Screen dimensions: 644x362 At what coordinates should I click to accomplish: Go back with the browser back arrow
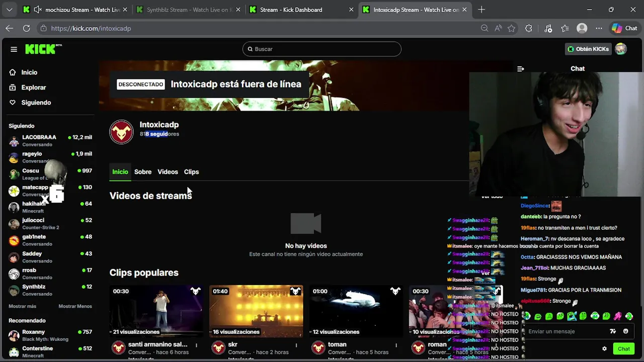pyautogui.click(x=10, y=29)
